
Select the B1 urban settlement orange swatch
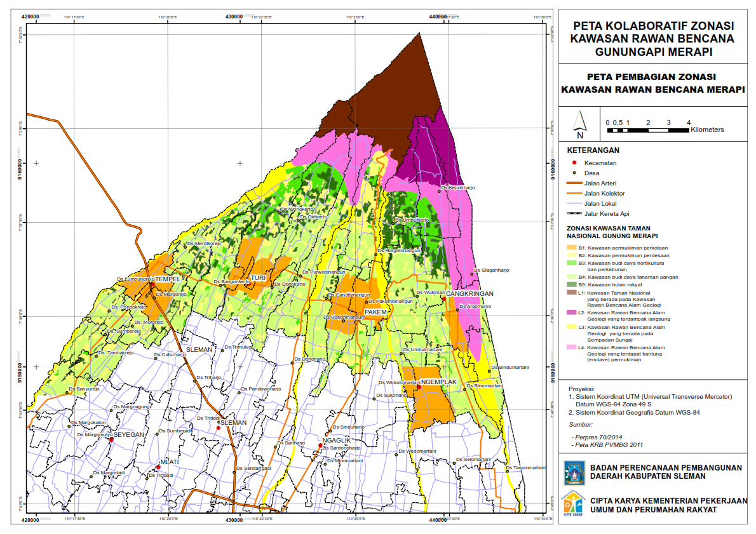click(572, 247)
